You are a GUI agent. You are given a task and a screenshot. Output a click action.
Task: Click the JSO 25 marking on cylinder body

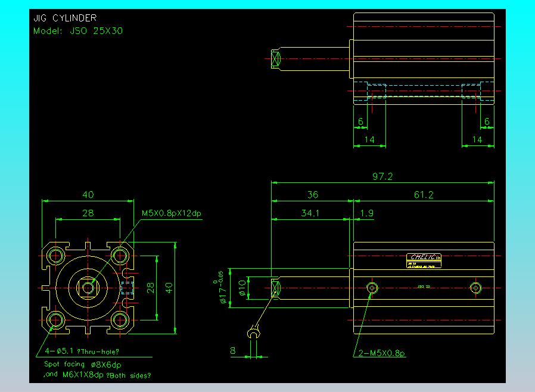tap(424, 287)
